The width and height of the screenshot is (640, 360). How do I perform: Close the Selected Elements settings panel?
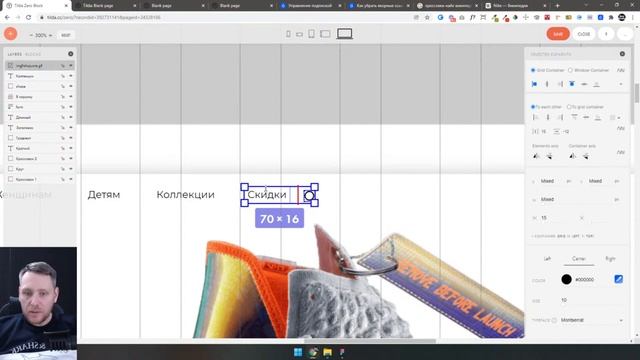[x=622, y=54]
